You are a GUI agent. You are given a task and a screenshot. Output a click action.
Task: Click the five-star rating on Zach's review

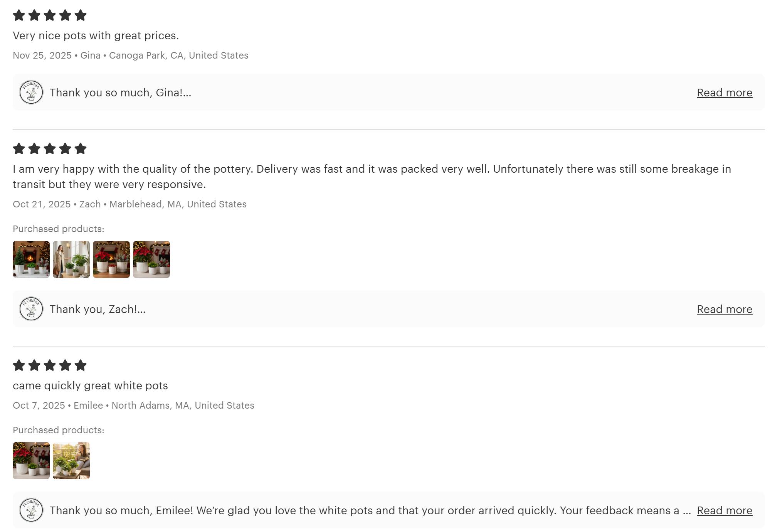click(50, 149)
